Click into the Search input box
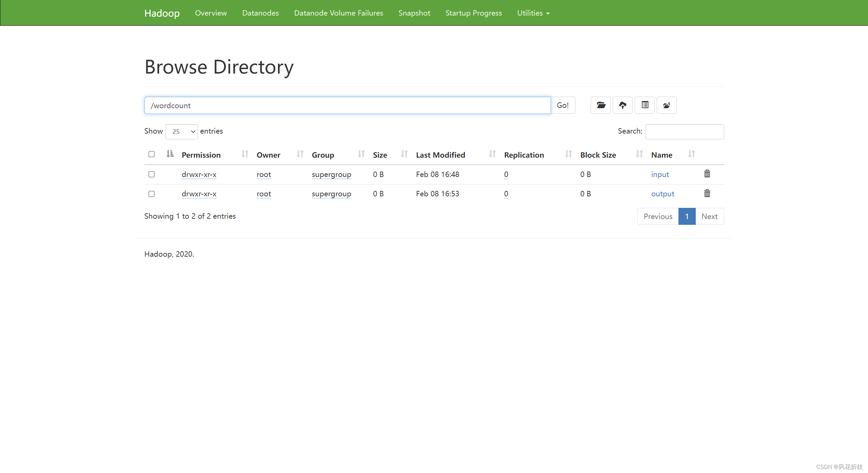The width and height of the screenshot is (868, 473). [x=685, y=132]
